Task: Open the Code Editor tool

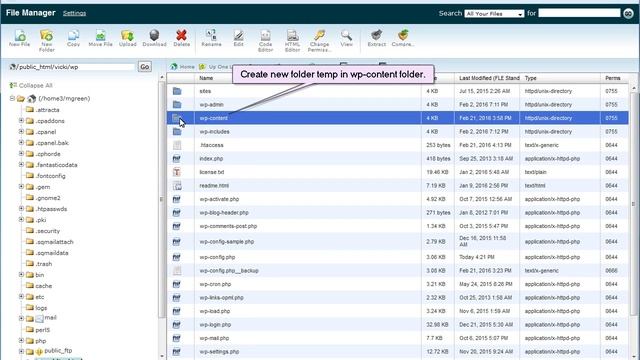Action: [265, 40]
